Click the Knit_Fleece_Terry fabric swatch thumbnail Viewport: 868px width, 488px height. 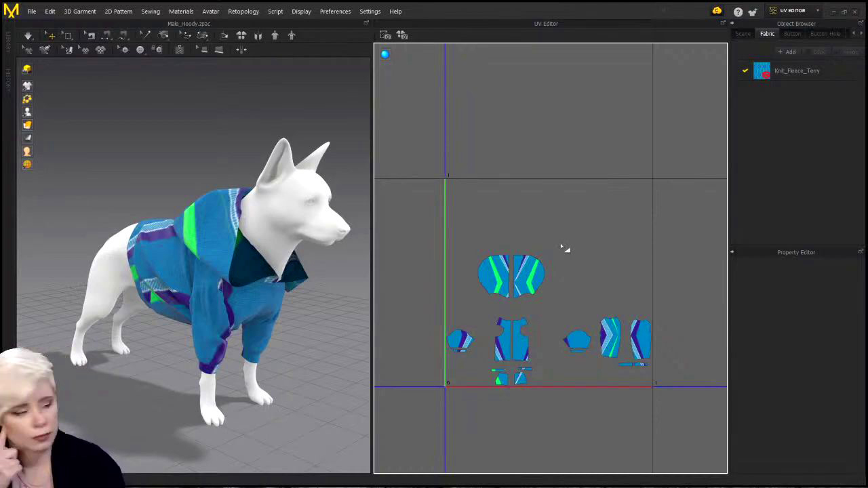762,71
